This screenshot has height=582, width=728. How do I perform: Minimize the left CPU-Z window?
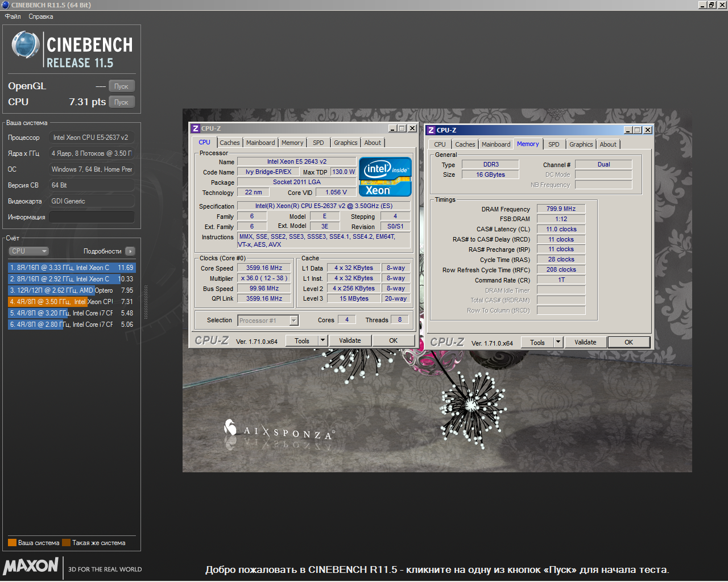[392, 128]
